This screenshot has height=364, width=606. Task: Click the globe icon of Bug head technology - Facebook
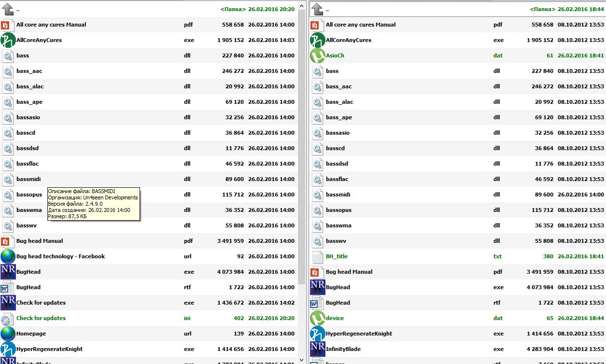[8, 256]
